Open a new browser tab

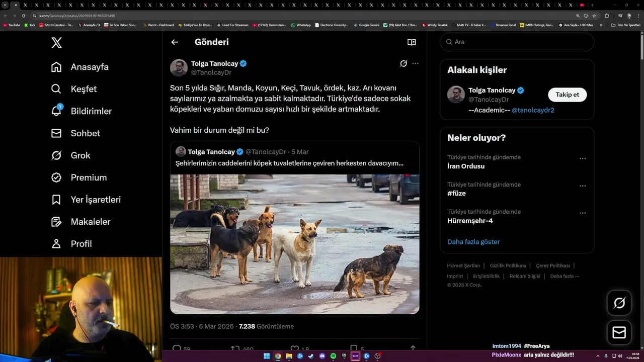[593, 5]
